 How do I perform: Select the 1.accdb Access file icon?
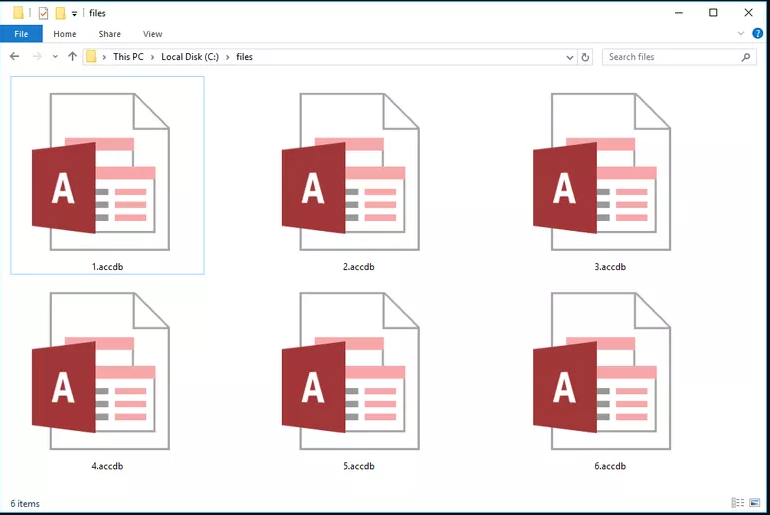[x=101, y=172]
